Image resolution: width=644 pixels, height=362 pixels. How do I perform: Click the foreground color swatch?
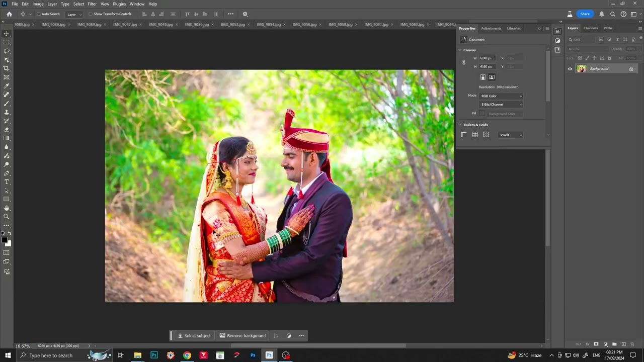[5, 240]
